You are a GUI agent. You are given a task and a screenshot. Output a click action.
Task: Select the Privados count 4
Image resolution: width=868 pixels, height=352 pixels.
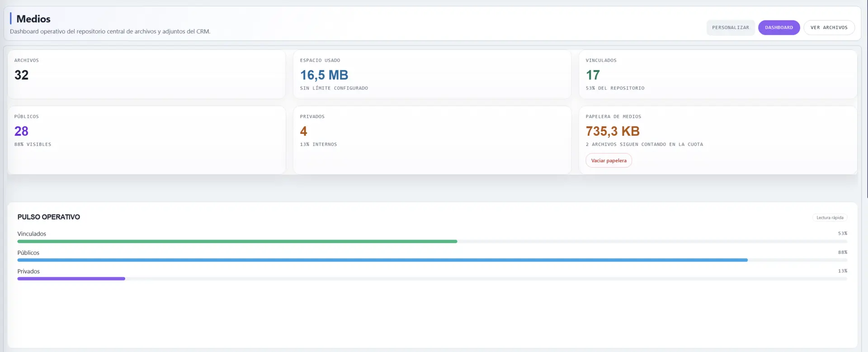pos(304,131)
